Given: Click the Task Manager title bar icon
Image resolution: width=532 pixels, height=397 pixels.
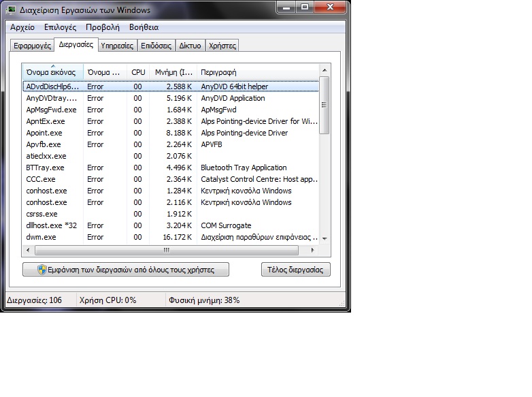Looking at the screenshot, I should coord(11,10).
